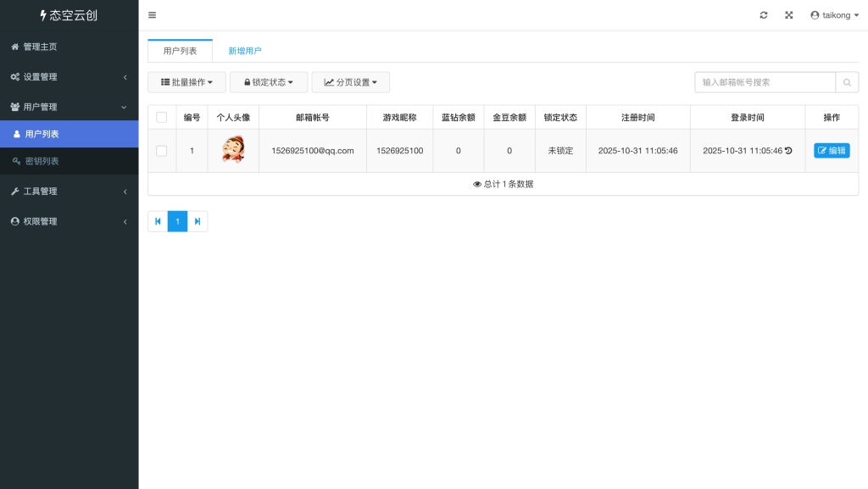
Task: Toggle fullscreen with the expand arrows icon
Action: point(789,14)
